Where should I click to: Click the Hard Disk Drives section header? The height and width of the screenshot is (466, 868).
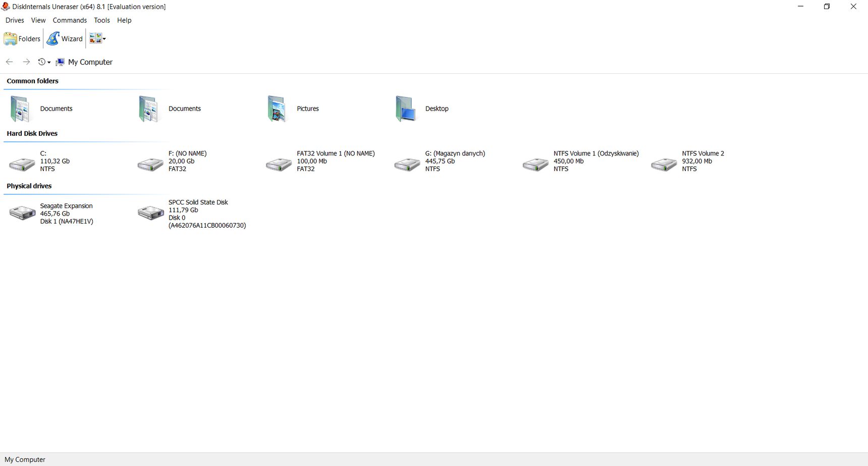(32, 133)
